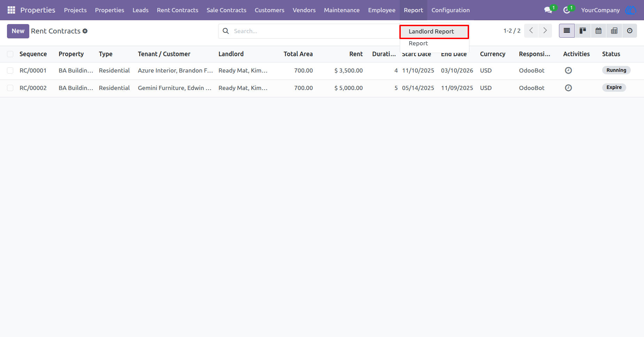Open the Customers menu
644x337 pixels.
pos(269,10)
